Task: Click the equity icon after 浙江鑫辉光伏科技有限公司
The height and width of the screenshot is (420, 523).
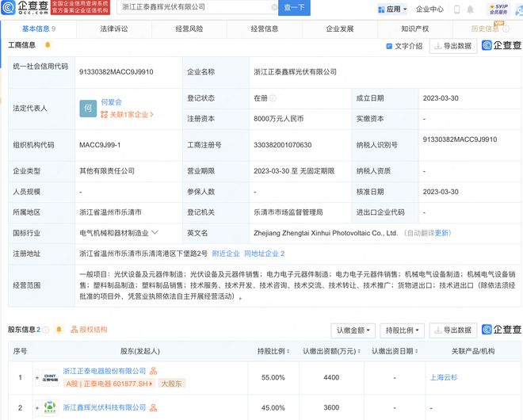Action: coord(153,407)
